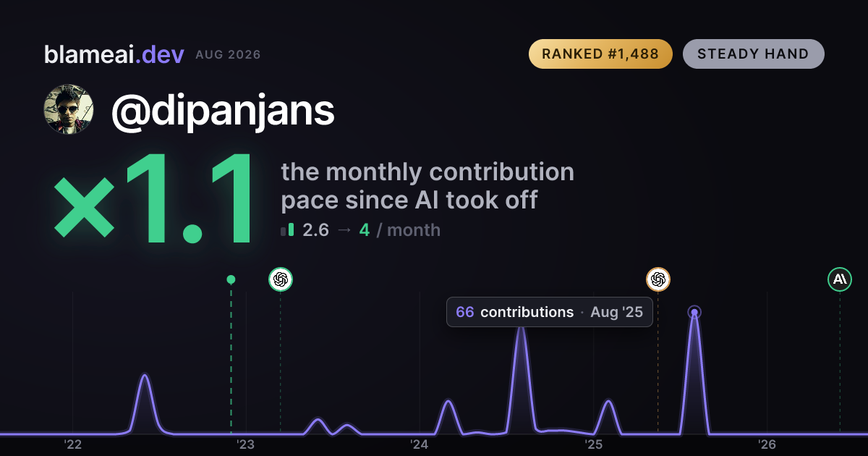This screenshot has width=868, height=456.
Task: Click the green dot marker above the dashed line
Action: point(231,279)
